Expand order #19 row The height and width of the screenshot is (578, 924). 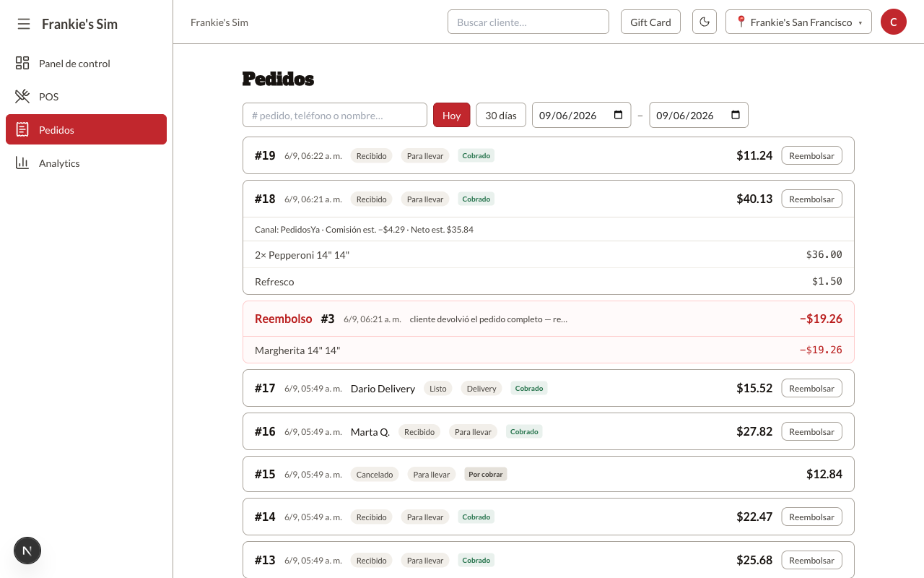(549, 155)
